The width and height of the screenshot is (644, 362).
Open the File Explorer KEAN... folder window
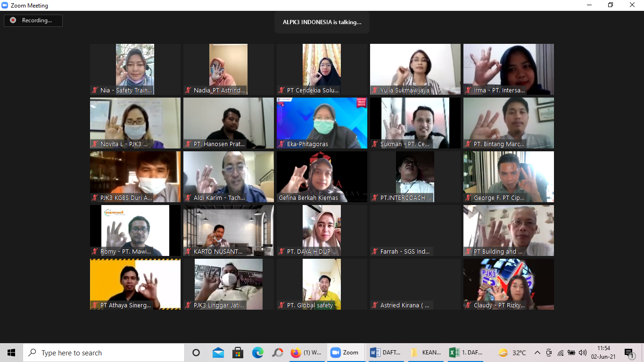click(x=426, y=353)
